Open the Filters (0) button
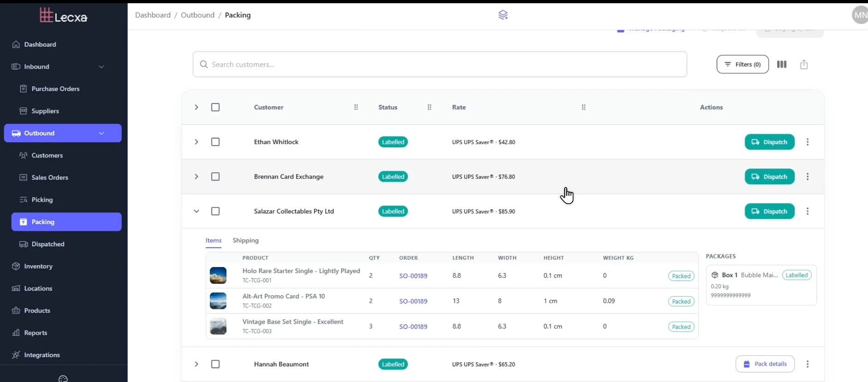 coord(742,64)
